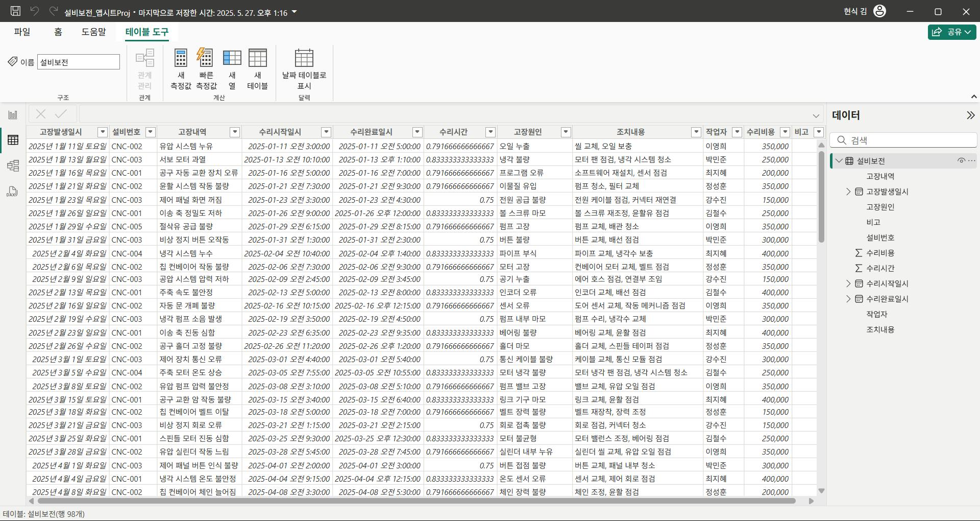Open the 파일 menu
Screen dimensions: 980x521
click(22, 32)
